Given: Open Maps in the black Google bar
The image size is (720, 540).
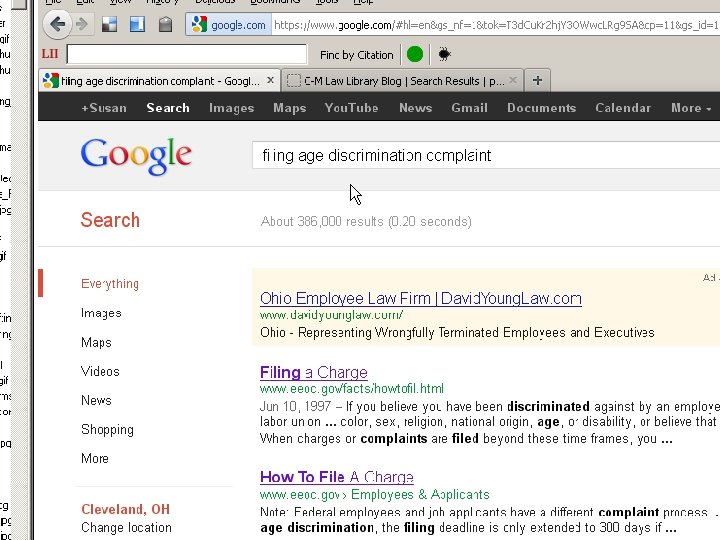Looking at the screenshot, I should click(289, 108).
